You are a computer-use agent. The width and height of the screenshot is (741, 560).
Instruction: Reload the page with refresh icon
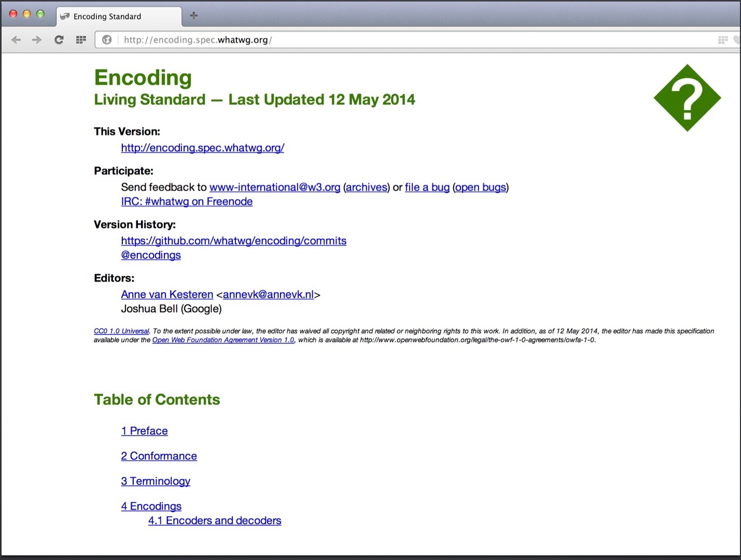(59, 40)
